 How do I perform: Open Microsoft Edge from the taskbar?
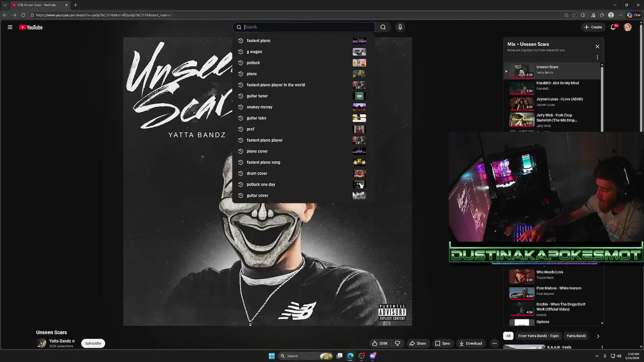tap(350, 356)
